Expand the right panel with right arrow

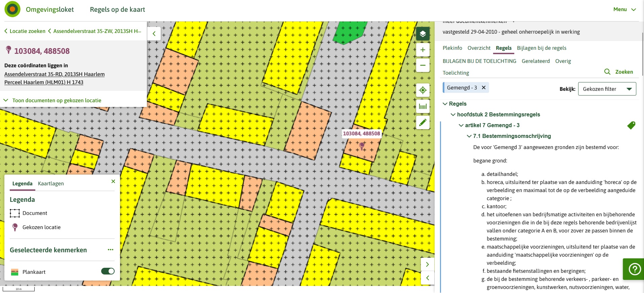click(x=428, y=264)
